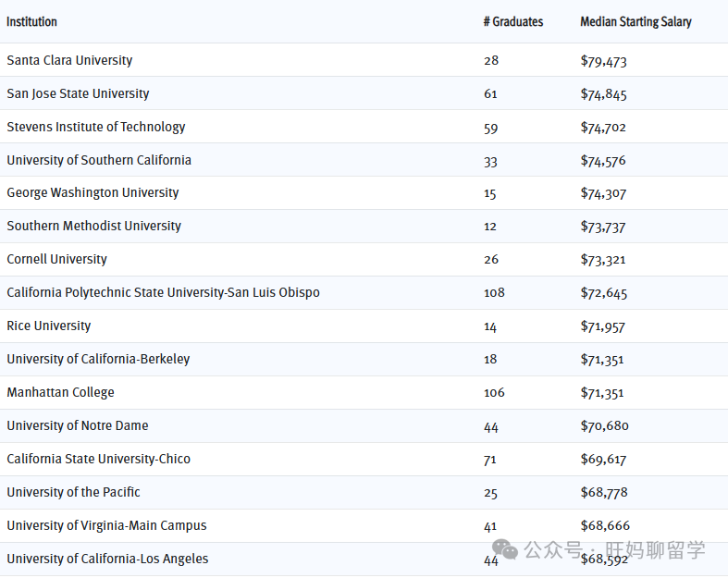The height and width of the screenshot is (578, 728).
Task: Click Chico graduates count 71
Action: pos(490,460)
